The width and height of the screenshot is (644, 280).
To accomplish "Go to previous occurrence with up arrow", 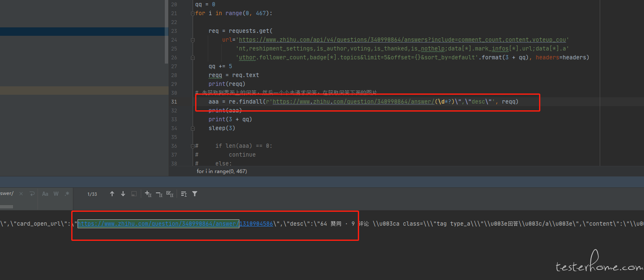I will coord(112,194).
